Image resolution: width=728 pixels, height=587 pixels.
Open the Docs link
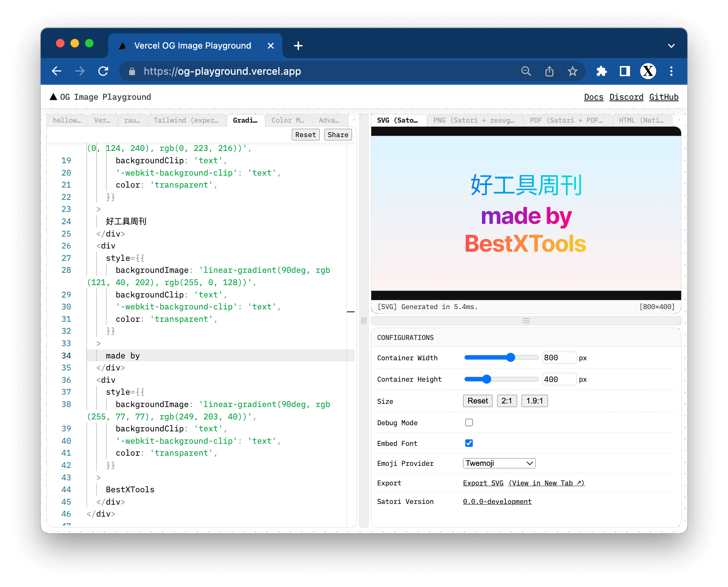click(594, 97)
